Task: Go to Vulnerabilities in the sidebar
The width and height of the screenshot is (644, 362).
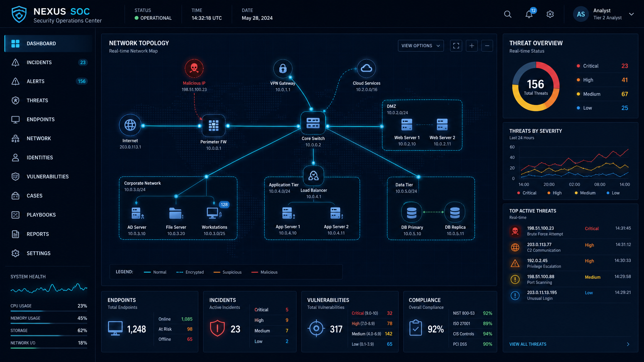Action: coord(48,177)
